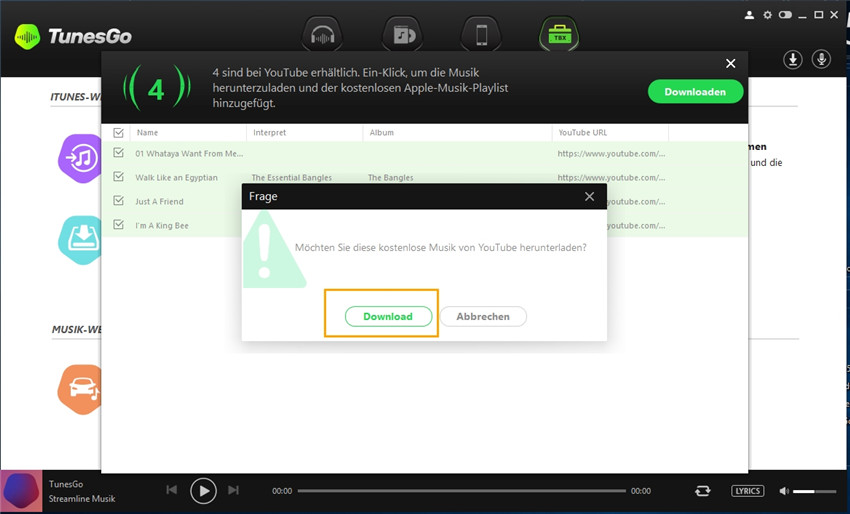Viewport: 850px width, 514px height.
Task: Click the album art thumbnail
Action: [x=21, y=491]
